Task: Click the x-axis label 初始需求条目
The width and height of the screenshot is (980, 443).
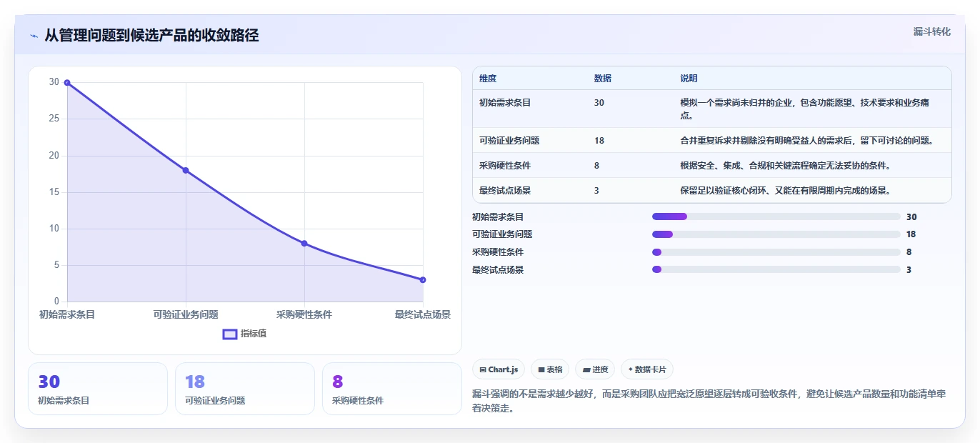Action: (67, 314)
